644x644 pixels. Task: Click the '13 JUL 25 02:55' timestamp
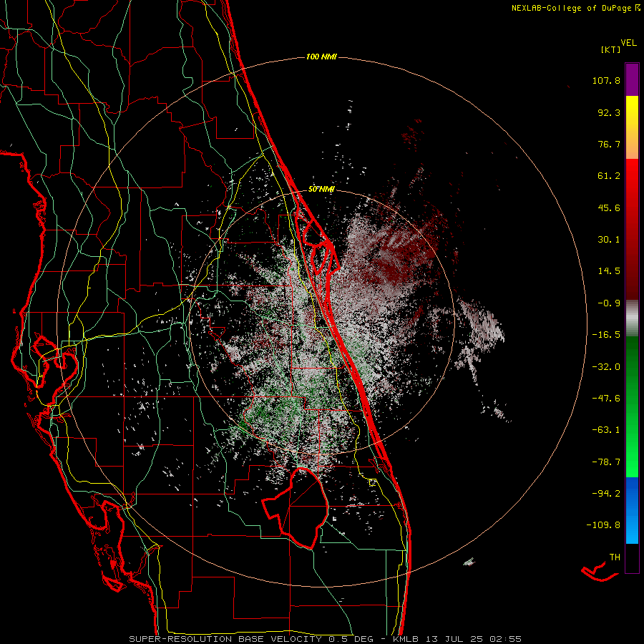474,639
